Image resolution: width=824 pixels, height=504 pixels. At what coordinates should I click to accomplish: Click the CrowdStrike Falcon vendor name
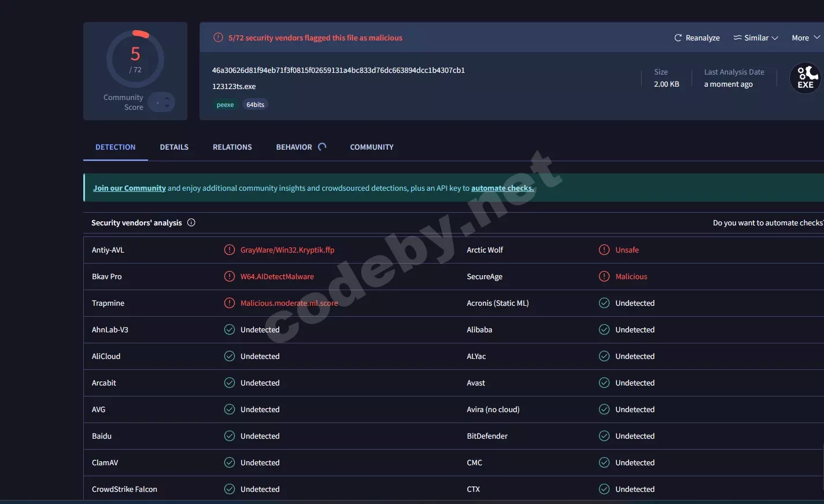tap(124, 489)
